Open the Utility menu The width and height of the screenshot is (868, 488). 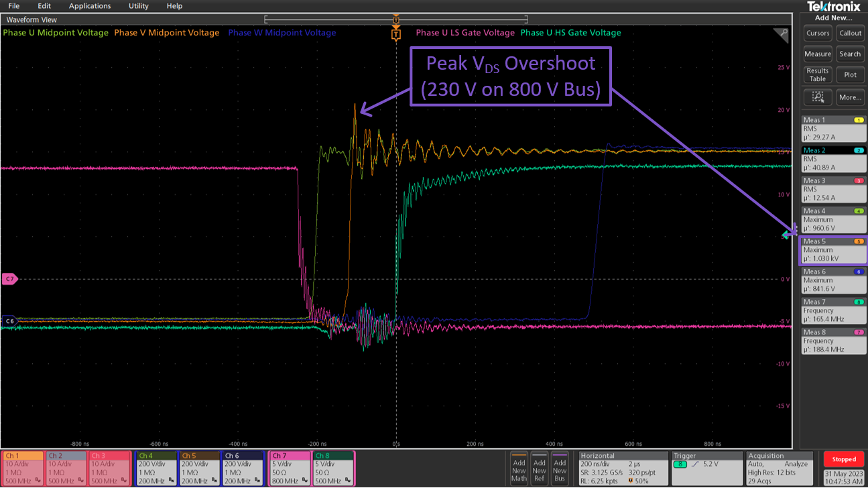(139, 6)
